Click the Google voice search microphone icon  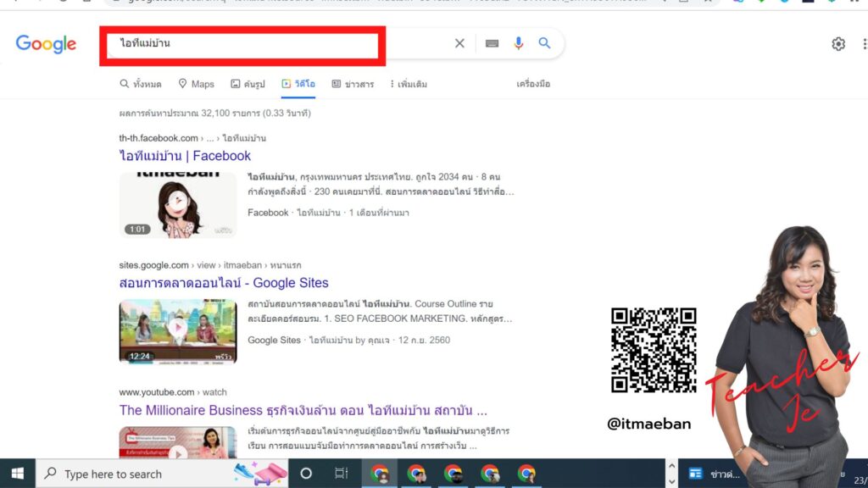(x=518, y=43)
